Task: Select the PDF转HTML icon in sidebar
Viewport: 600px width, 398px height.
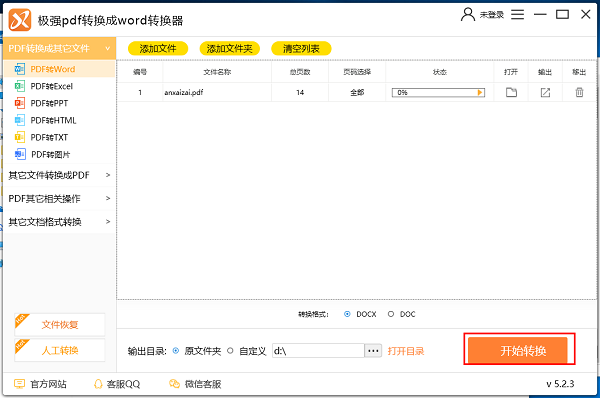Action: pyautogui.click(x=20, y=120)
